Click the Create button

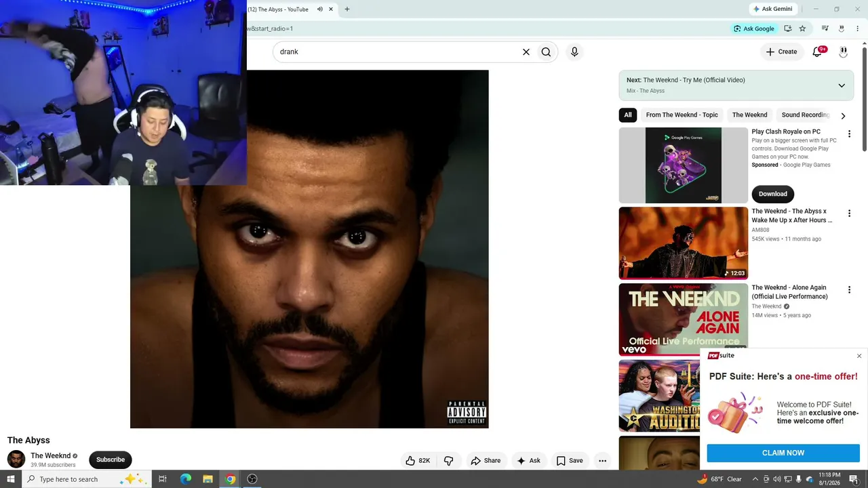781,52
